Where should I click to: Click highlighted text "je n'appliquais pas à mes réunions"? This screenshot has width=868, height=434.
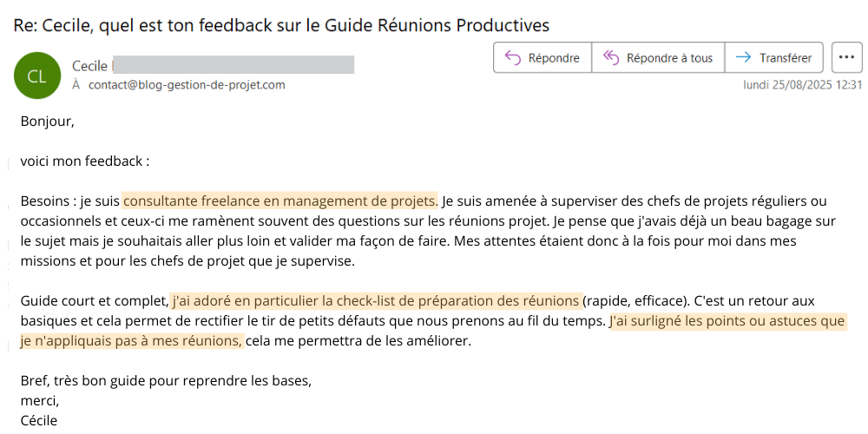pyautogui.click(x=132, y=341)
